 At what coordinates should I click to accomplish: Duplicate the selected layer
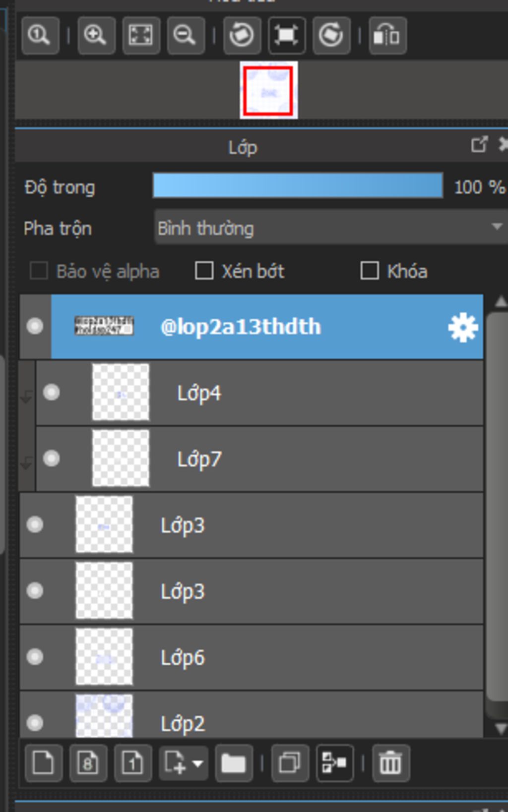coord(290,763)
